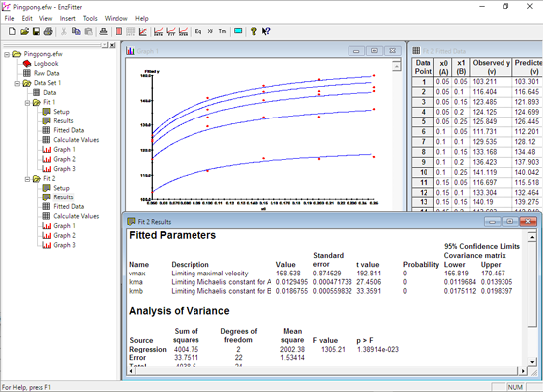Viewport: 543px width, 392px height.
Task: Open the Insert menu
Action: [x=67, y=19]
